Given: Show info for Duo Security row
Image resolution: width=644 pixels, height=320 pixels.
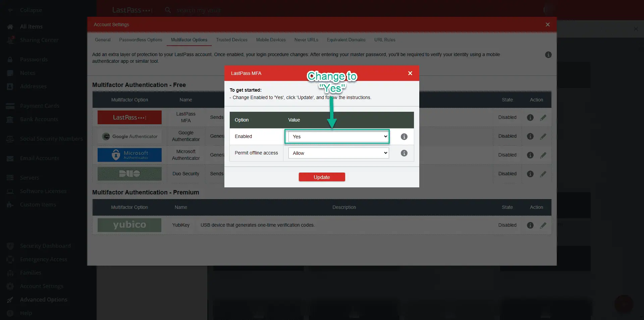Looking at the screenshot, I should 530,174.
